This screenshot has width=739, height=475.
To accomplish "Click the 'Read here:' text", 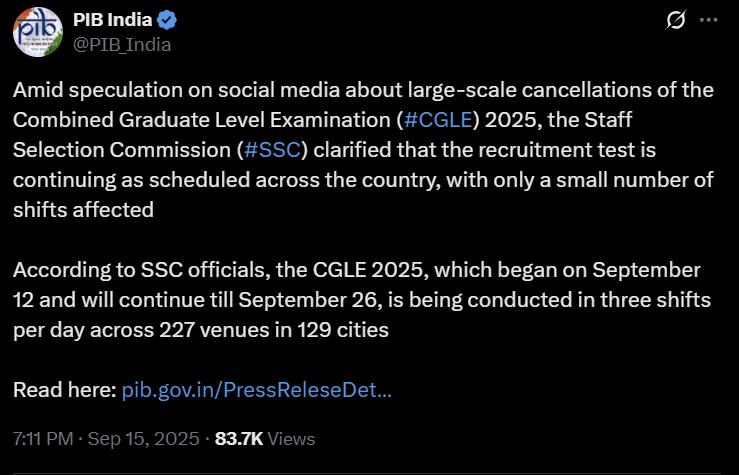I will [x=65, y=390].
